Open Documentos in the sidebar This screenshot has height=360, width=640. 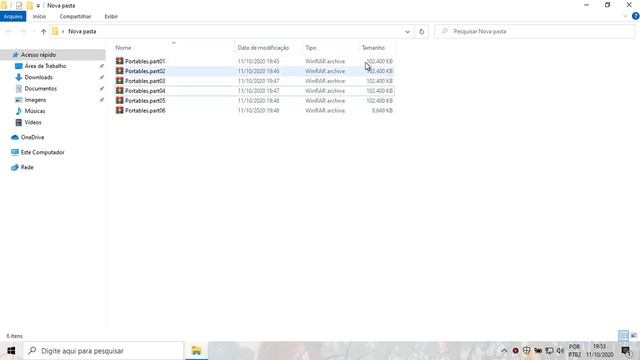click(40, 89)
